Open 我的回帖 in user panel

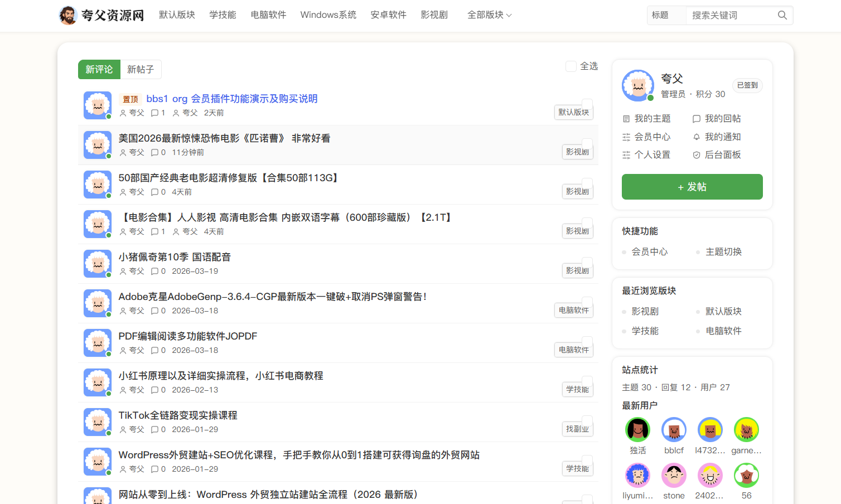tap(717, 119)
